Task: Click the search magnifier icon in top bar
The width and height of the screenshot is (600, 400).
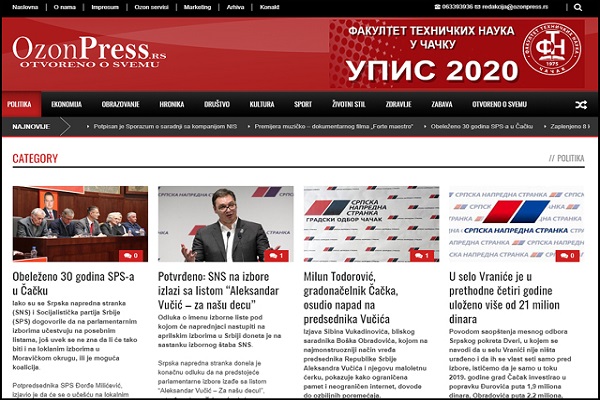Action: [x=579, y=7]
